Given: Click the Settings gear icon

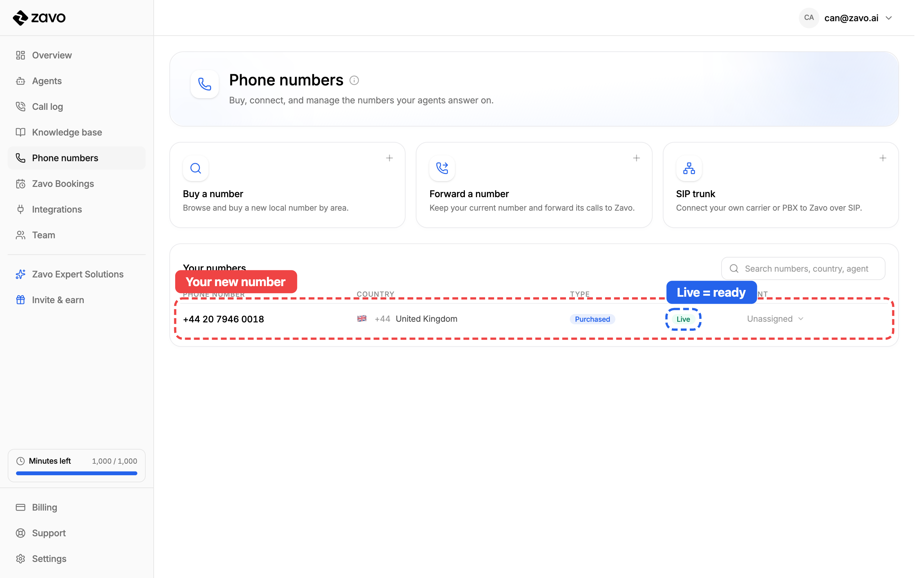Looking at the screenshot, I should point(21,558).
